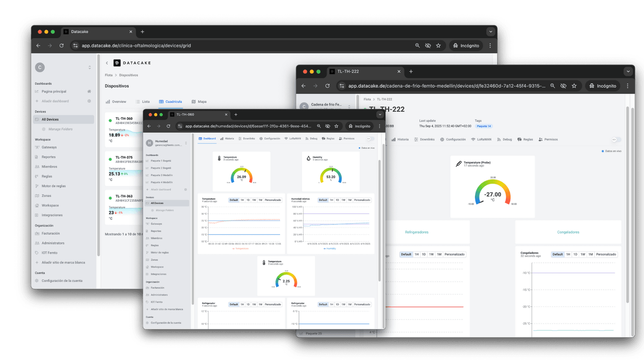Go back in the TL-TH-060 browser window
Image resolution: width=644 pixels, height=362 pixels.
pyautogui.click(x=149, y=126)
